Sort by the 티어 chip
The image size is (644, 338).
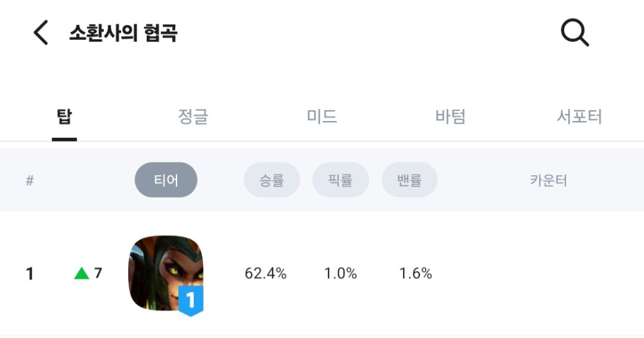[166, 180]
